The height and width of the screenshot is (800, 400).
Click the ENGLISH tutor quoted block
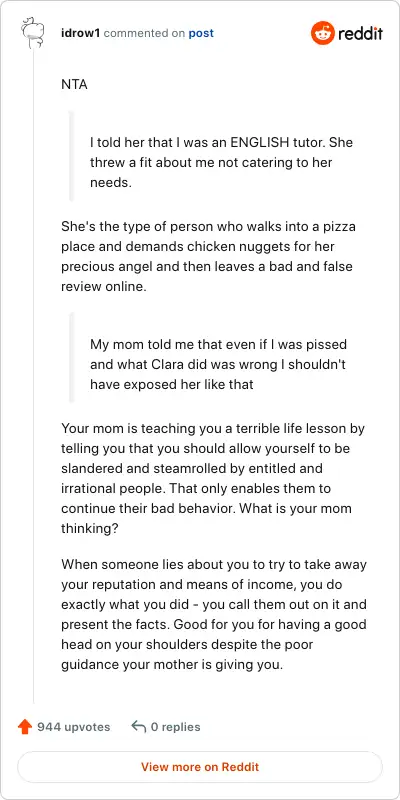[x=221, y=162]
